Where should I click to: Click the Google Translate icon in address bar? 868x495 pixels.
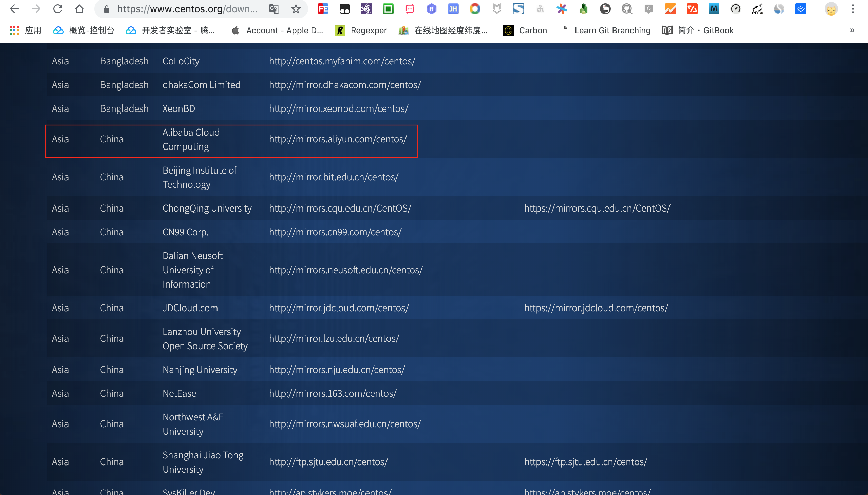274,9
